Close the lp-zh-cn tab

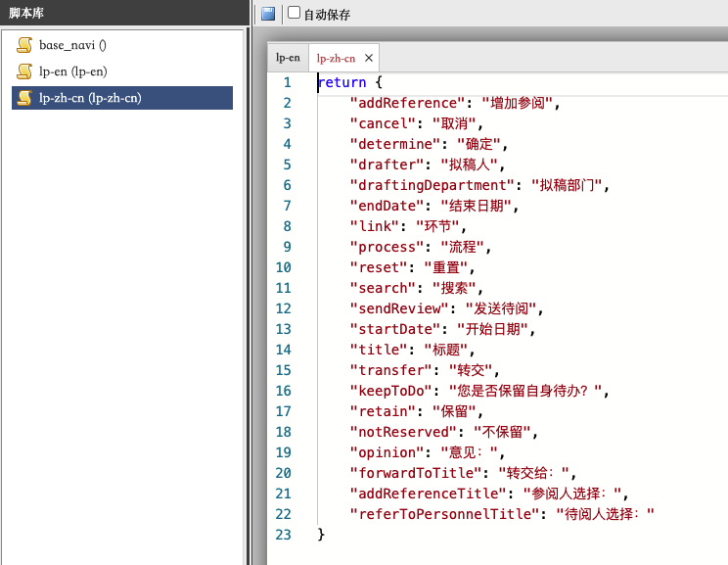[x=369, y=58]
